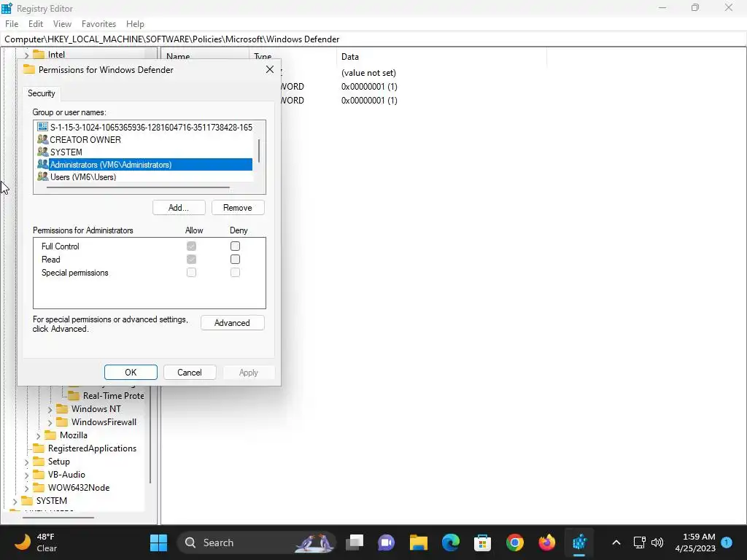Open the View menu
The height and width of the screenshot is (560, 747).
tap(62, 24)
